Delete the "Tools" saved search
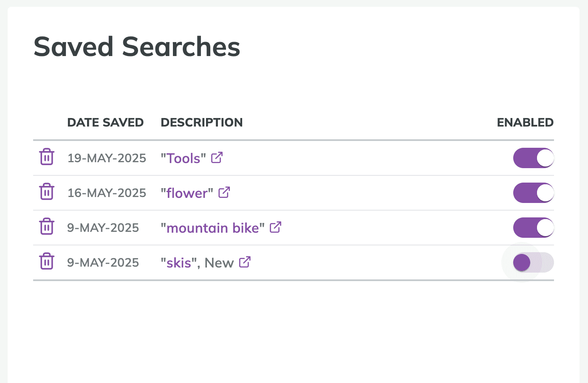Image resolution: width=588 pixels, height=383 pixels. coord(47,157)
